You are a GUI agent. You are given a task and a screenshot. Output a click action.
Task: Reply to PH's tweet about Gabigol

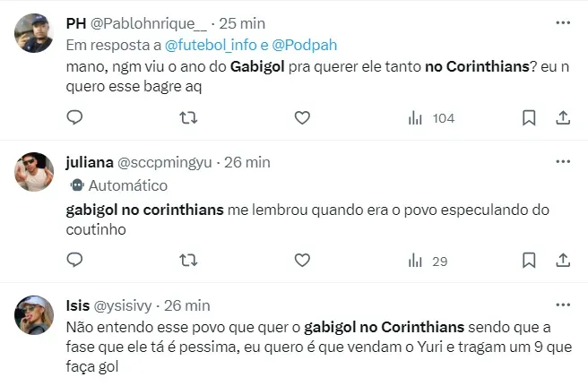(75, 117)
